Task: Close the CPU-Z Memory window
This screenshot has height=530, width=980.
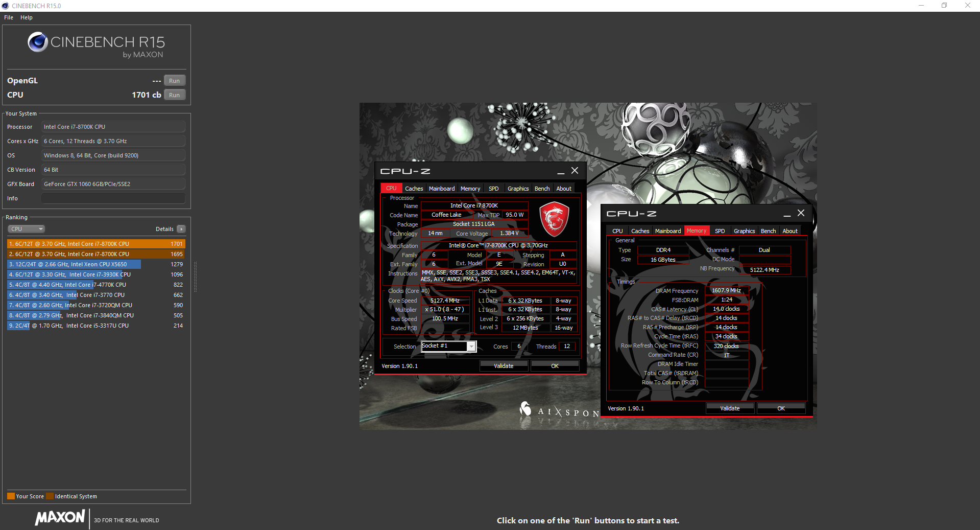Action: [801, 213]
